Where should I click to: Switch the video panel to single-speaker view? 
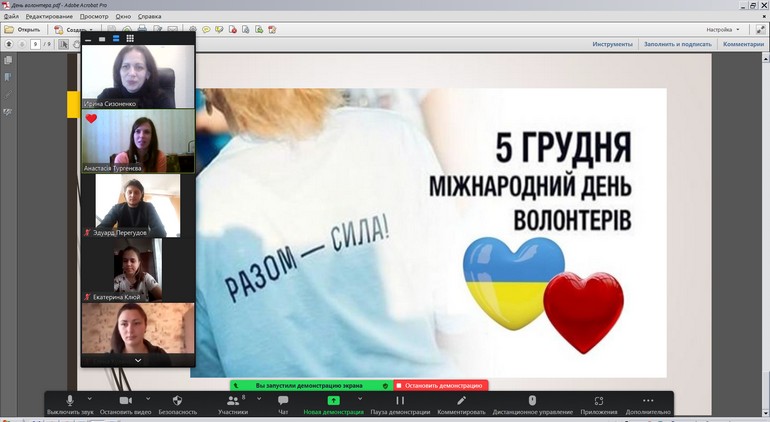point(102,39)
